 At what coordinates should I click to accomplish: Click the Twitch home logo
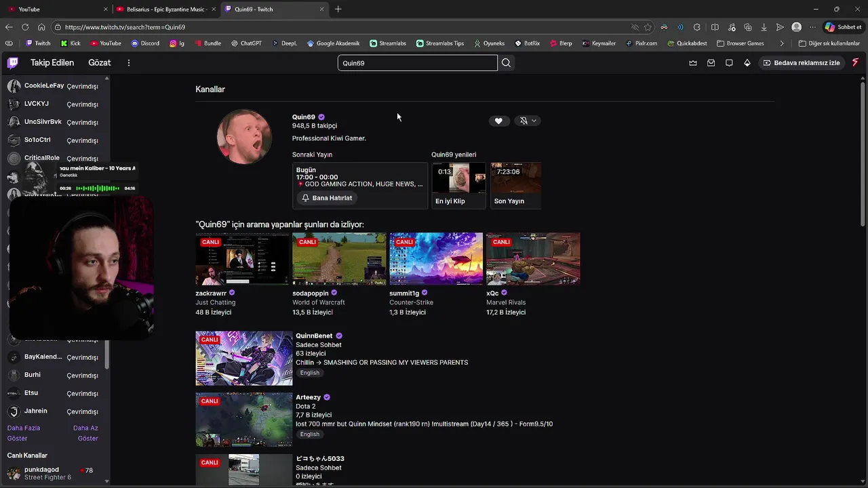pyautogui.click(x=13, y=63)
